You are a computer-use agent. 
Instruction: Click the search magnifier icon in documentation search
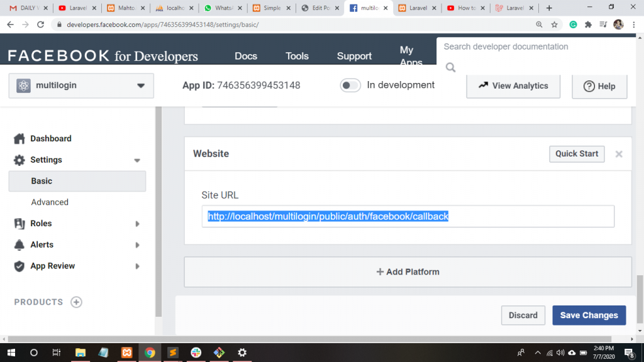450,67
